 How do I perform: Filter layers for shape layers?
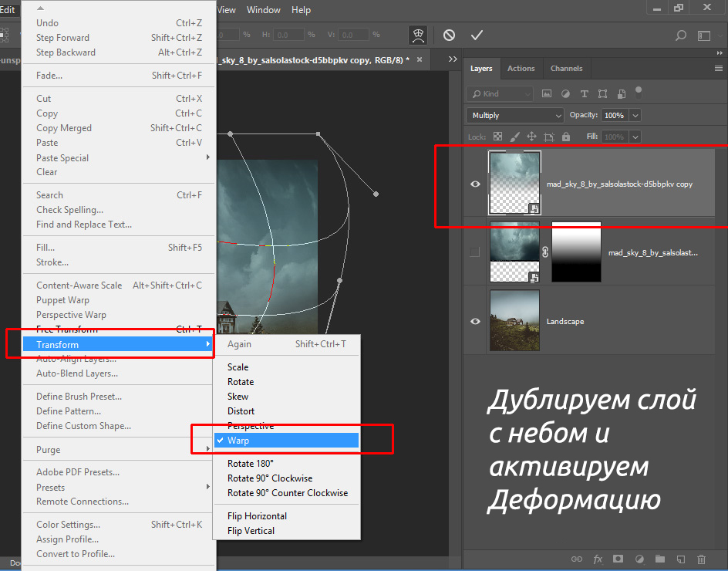[x=602, y=94]
